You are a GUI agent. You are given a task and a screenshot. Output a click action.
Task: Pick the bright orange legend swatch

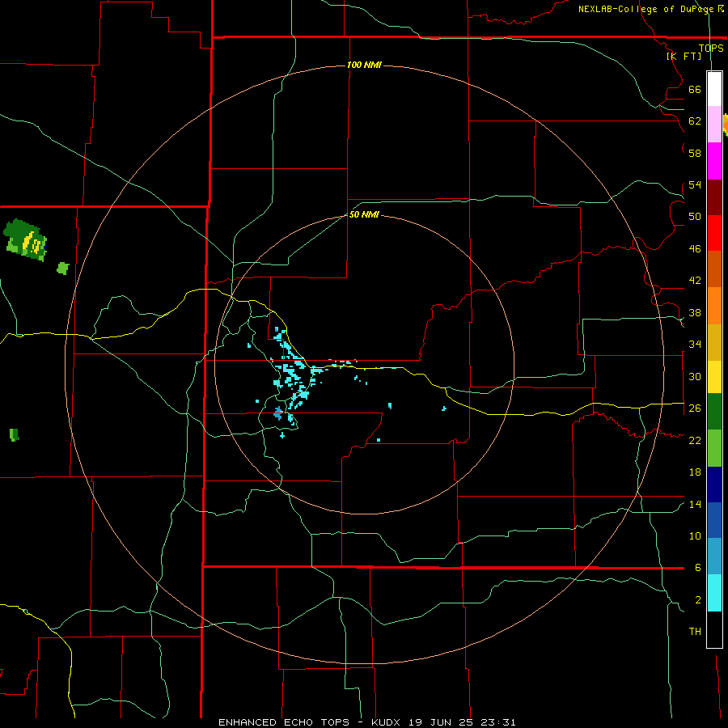click(714, 306)
